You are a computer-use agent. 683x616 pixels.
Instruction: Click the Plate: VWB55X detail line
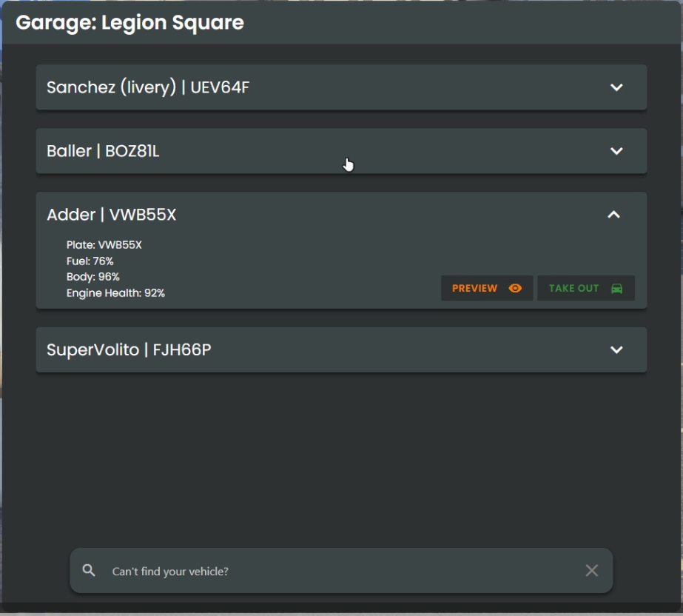[104, 245]
